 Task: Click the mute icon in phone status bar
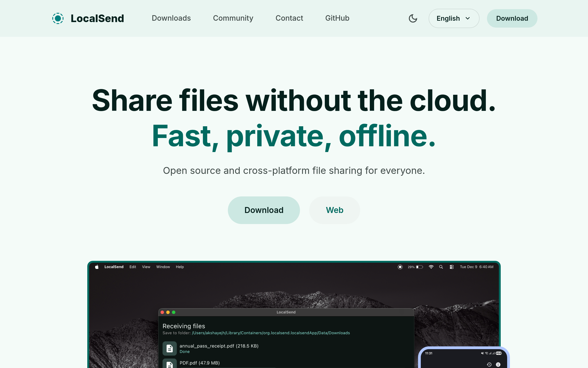coord(482,353)
